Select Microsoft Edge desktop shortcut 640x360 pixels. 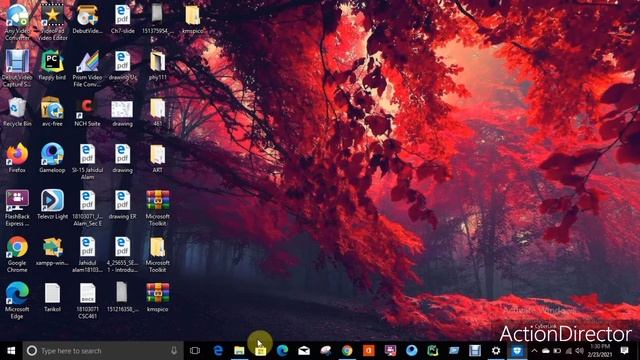coord(17,300)
